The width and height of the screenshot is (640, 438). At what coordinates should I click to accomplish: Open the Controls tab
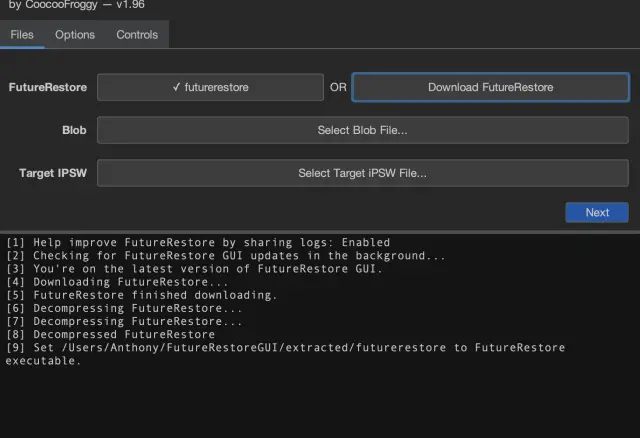tap(137, 35)
